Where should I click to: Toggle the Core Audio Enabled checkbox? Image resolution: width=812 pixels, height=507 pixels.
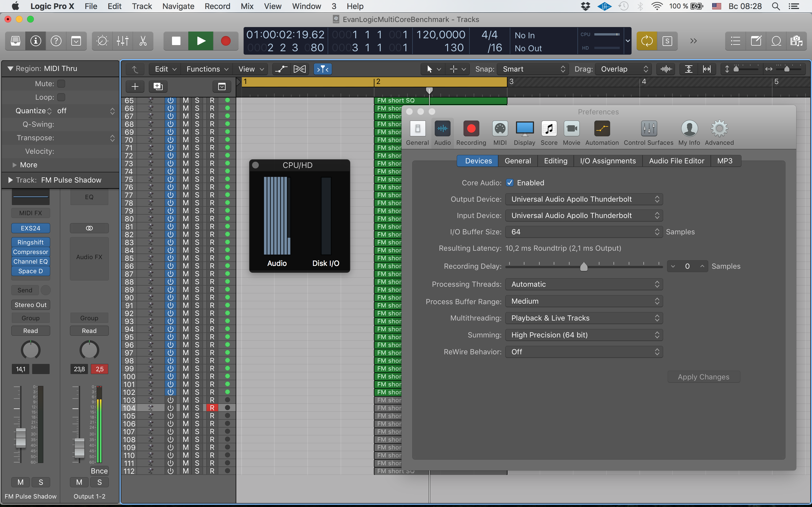pos(510,183)
